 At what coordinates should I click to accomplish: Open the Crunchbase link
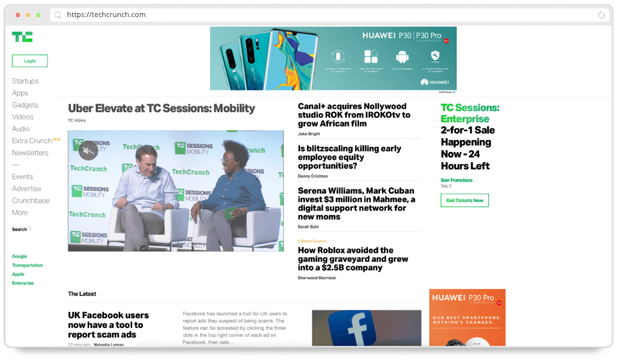pos(31,201)
